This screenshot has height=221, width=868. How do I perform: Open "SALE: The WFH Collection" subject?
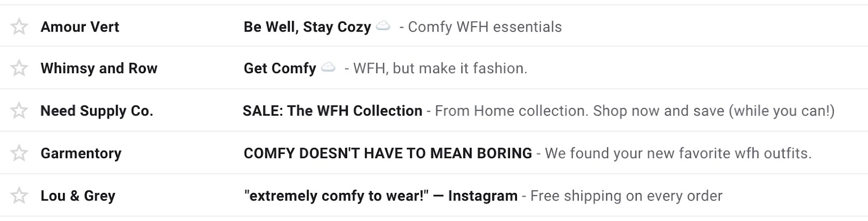332,111
